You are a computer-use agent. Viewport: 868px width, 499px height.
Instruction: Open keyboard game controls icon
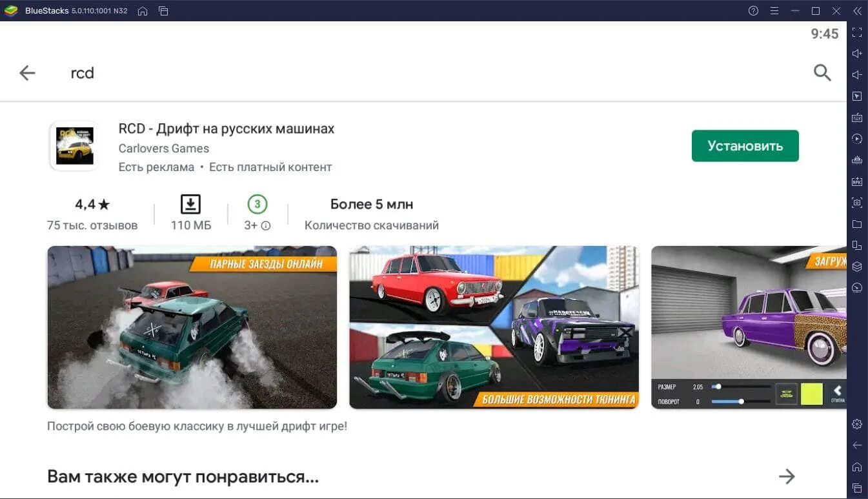pyautogui.click(x=857, y=117)
